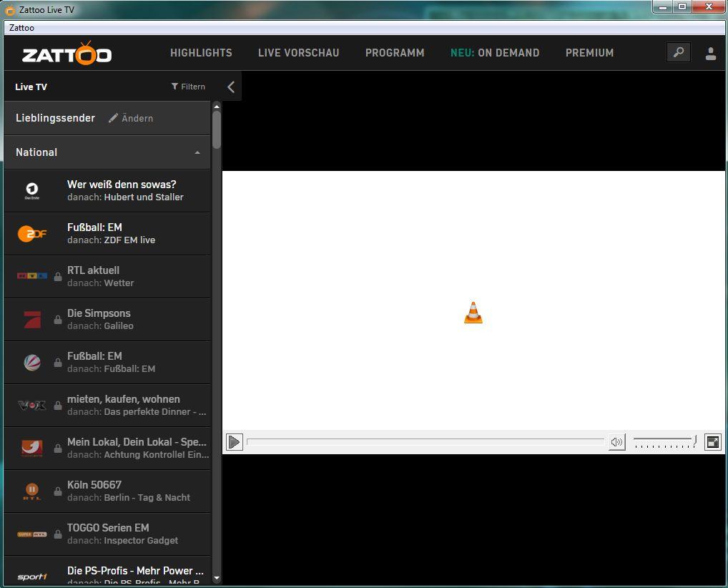Select 'mieten, kaufen, wohnen' entry

pyautogui.click(x=124, y=399)
